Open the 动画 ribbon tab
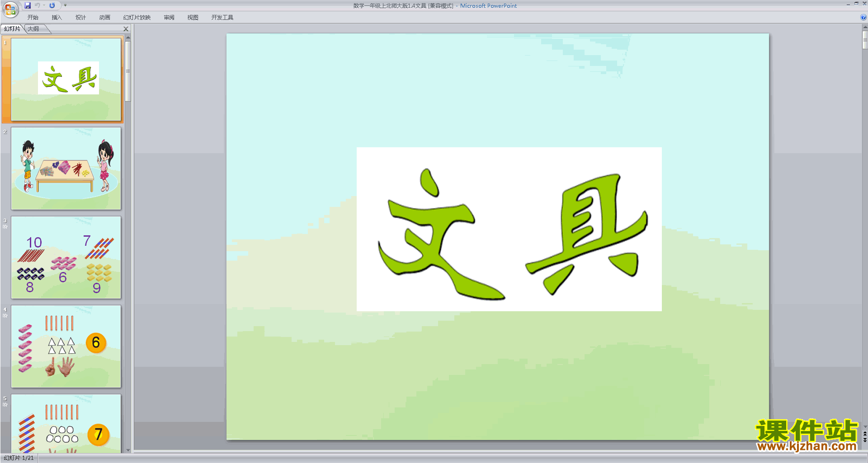 click(x=105, y=18)
